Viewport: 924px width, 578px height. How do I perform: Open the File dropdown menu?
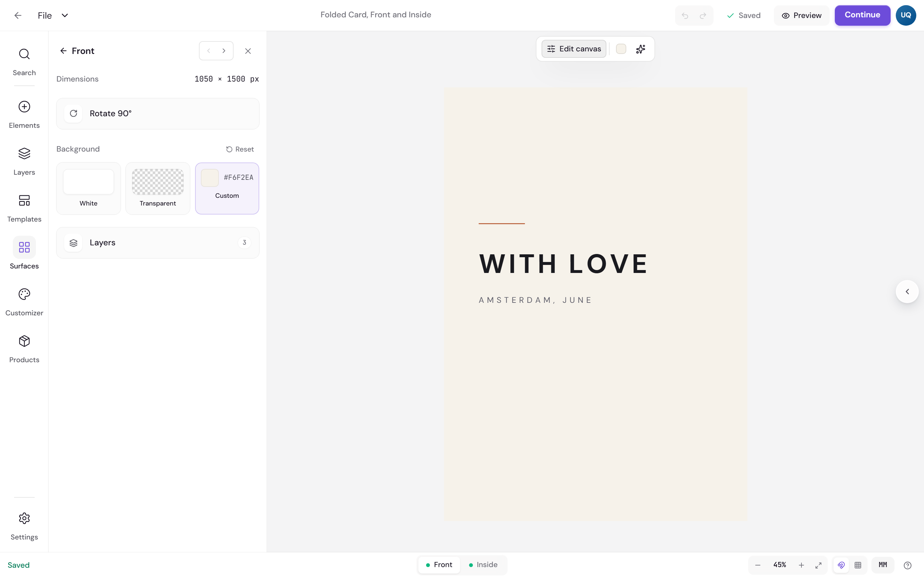(x=53, y=15)
